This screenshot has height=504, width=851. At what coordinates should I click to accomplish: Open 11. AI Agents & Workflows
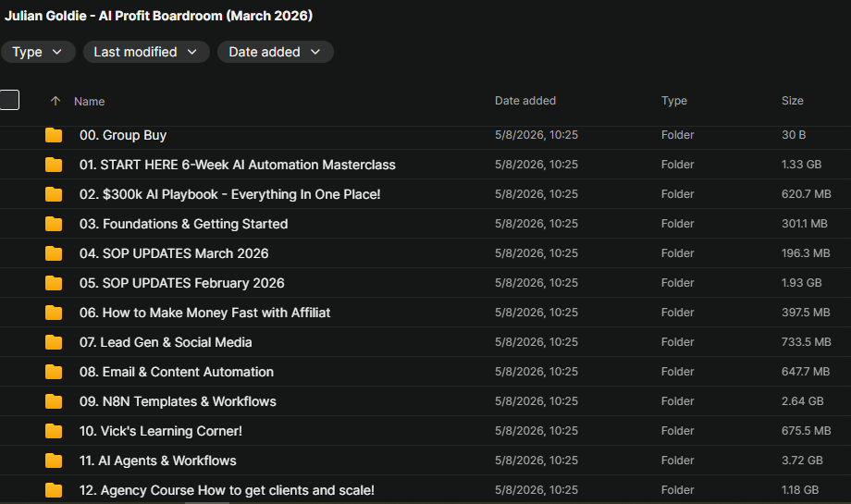(x=158, y=461)
